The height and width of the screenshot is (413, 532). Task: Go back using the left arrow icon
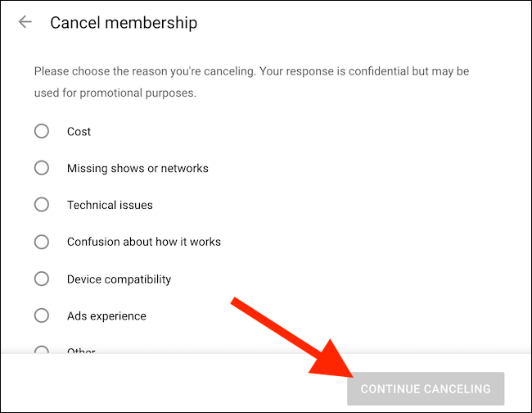25,22
